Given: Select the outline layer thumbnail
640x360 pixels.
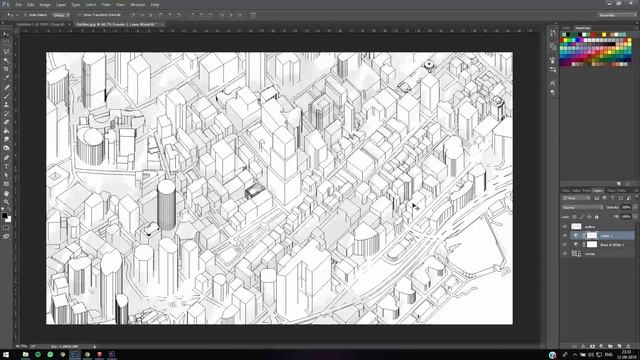Looking at the screenshot, I should tap(576, 227).
